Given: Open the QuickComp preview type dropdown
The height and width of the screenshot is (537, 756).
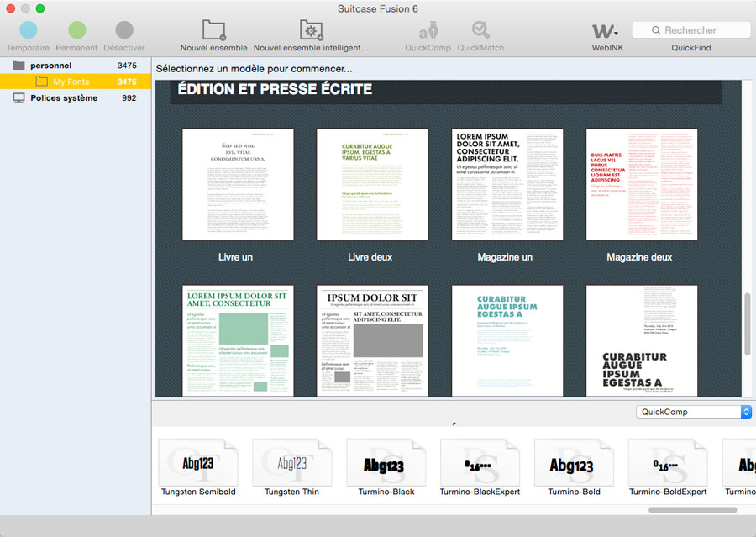Looking at the screenshot, I should [694, 412].
